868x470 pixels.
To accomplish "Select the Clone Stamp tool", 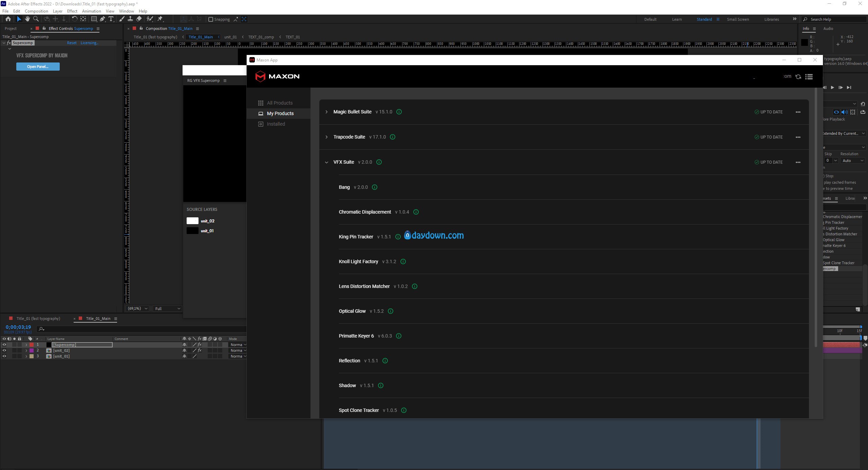I will click(x=130, y=19).
